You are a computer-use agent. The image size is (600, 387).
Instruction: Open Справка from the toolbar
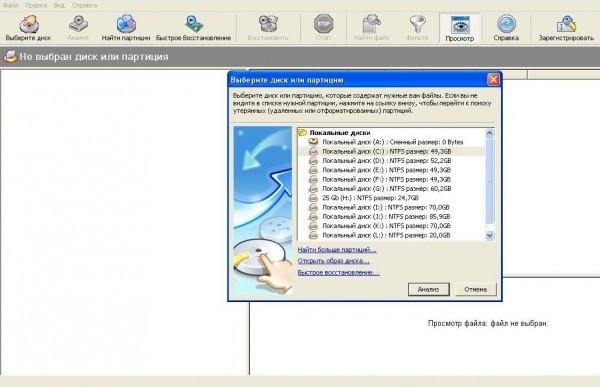pos(506,28)
